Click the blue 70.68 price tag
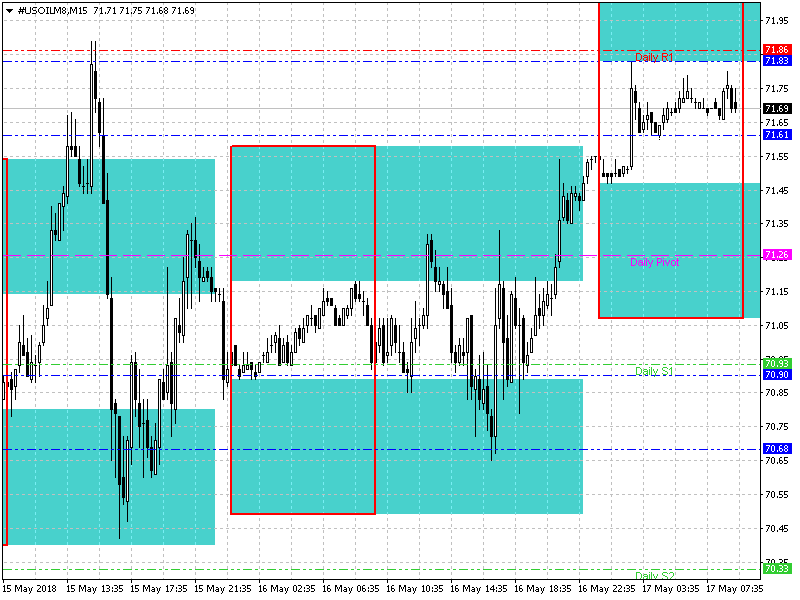This screenshot has width=800, height=600. (x=777, y=449)
